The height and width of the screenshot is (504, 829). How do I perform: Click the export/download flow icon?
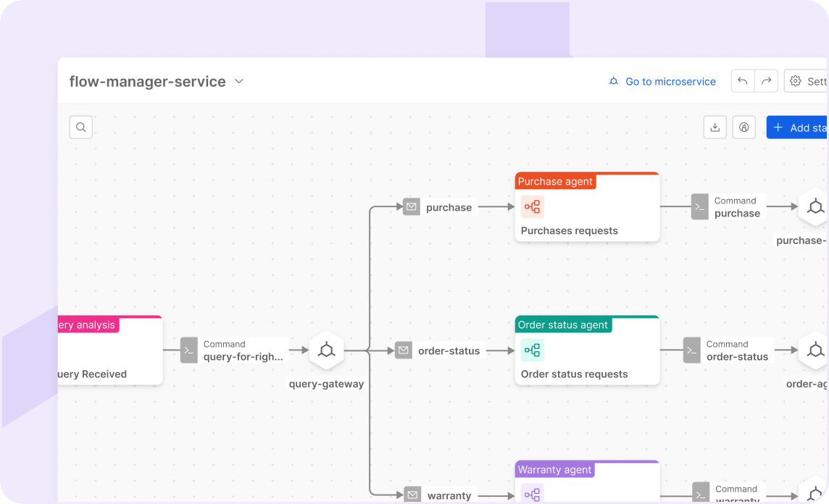tap(715, 127)
